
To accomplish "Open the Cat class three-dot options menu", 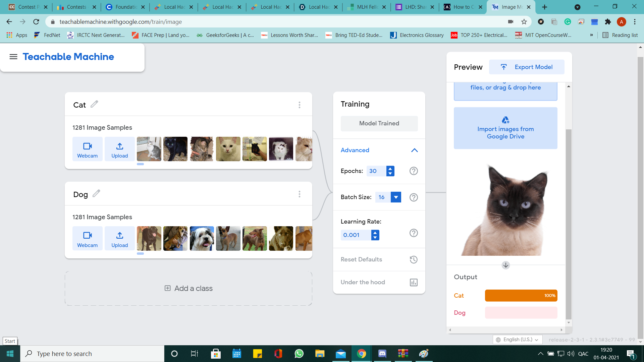I will 299,105.
